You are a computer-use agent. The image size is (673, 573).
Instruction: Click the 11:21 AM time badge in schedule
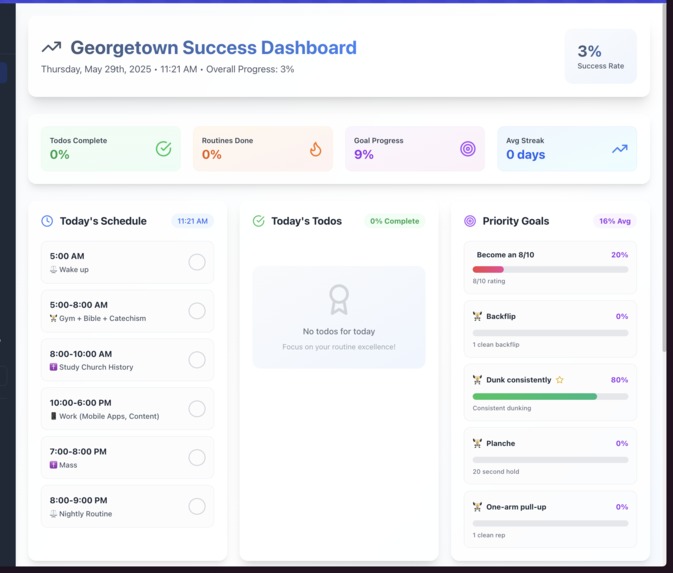tap(192, 221)
